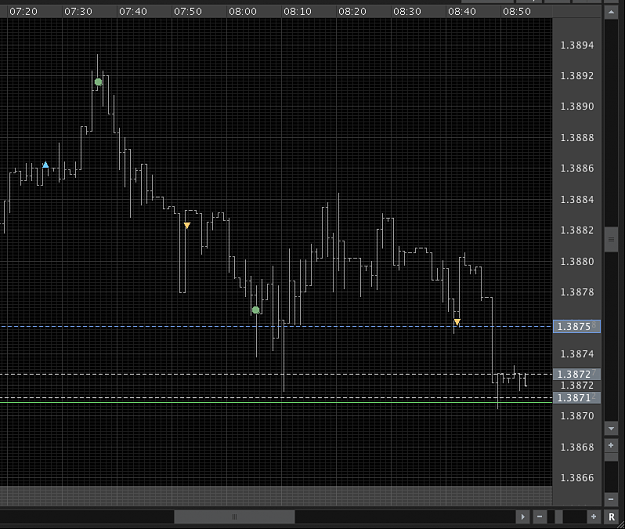The height and width of the screenshot is (529, 625).
Task: Click the 1.3892 price axis value
Action: click(x=577, y=75)
